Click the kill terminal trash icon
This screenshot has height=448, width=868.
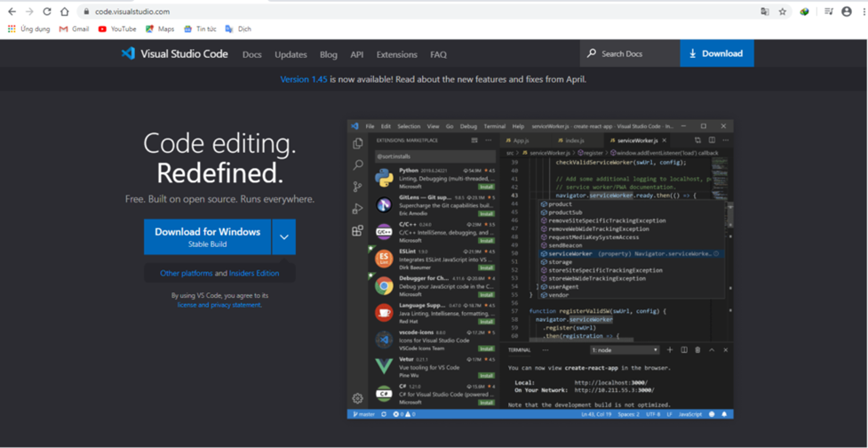(x=697, y=350)
